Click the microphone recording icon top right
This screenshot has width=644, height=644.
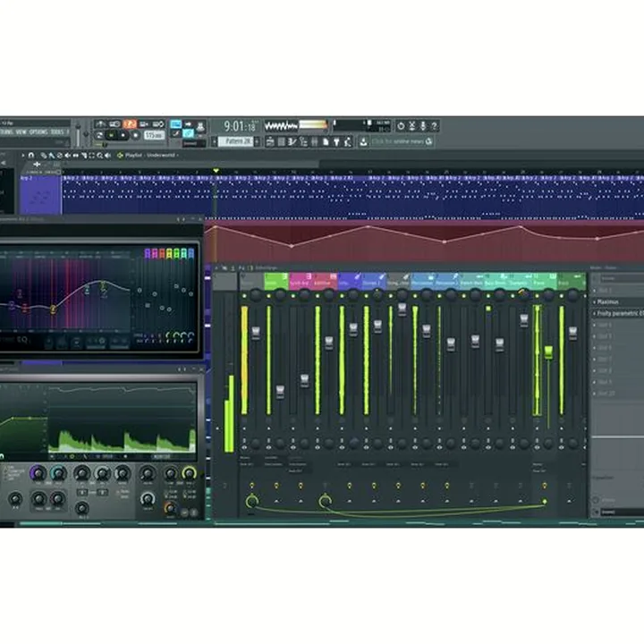[x=423, y=126]
